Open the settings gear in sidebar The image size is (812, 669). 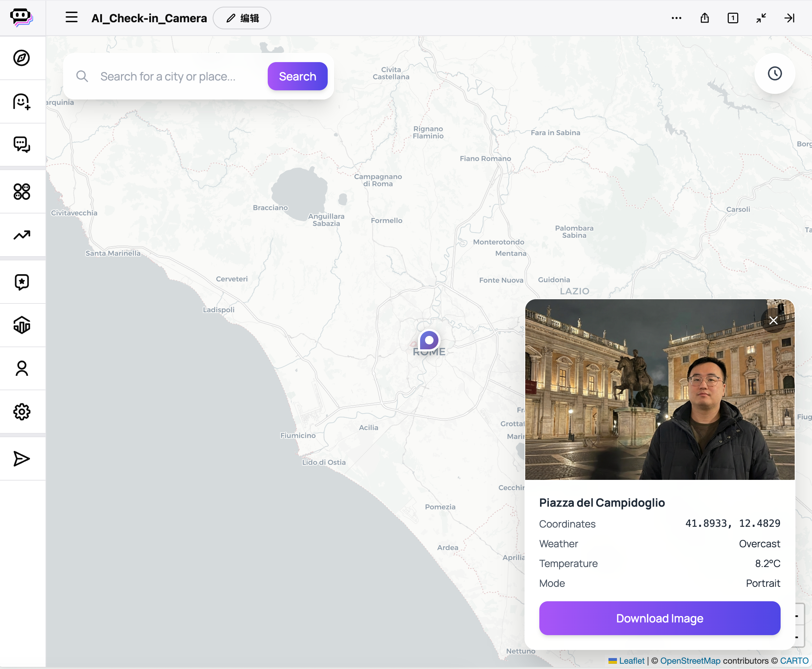22,411
